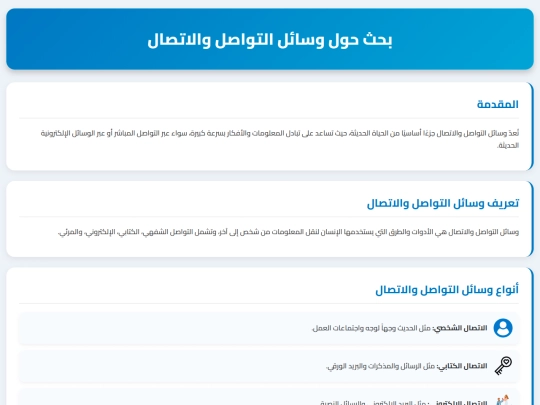Click the الاتصال الإلكتروني row text
Image resolution: width=540 pixels, height=405 pixels.
coord(404,402)
